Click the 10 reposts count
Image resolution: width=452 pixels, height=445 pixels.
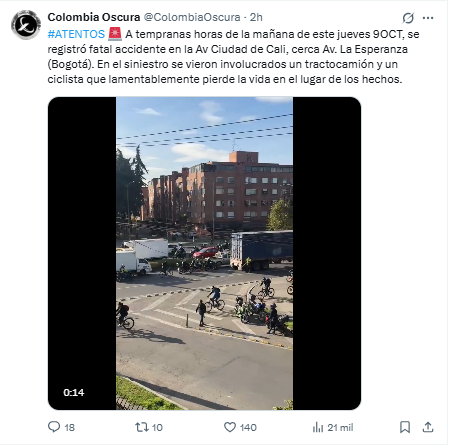[x=157, y=427]
